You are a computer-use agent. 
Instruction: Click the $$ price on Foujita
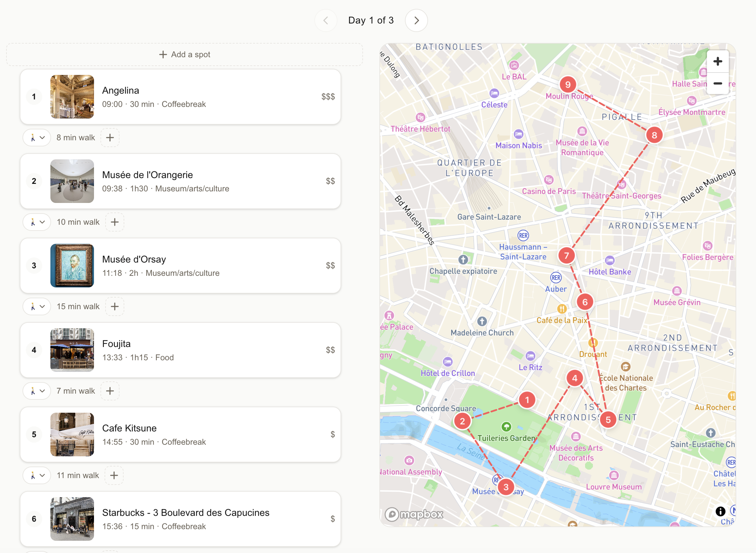pos(330,350)
